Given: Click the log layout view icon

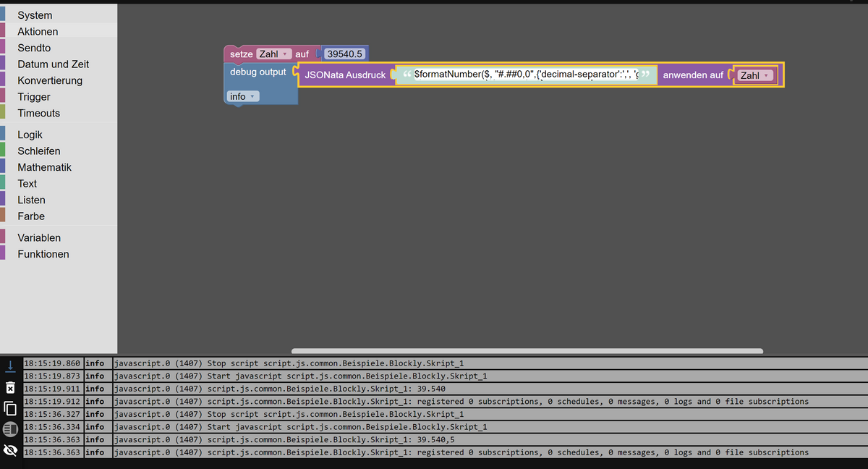Looking at the screenshot, I should (9, 430).
